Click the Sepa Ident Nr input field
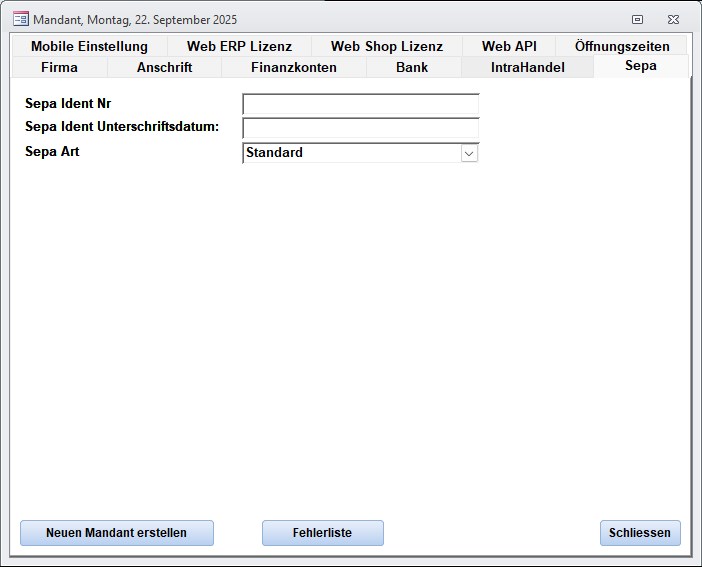702x567 pixels. [x=360, y=105]
